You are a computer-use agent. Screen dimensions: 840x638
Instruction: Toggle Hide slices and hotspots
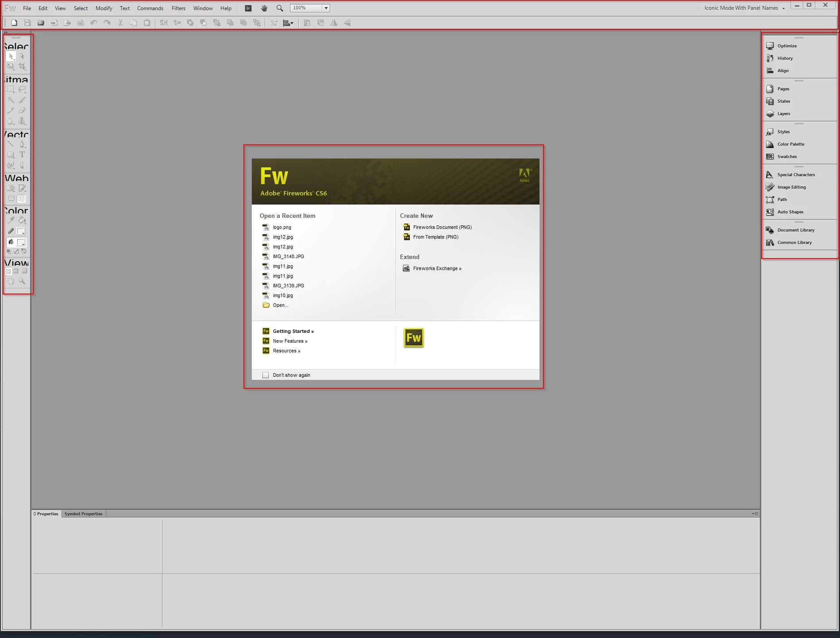coord(11,199)
